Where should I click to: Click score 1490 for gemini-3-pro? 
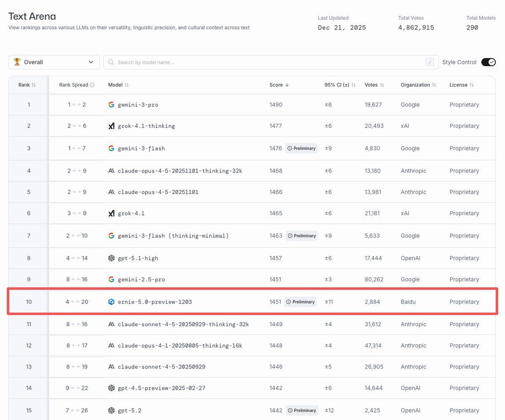pyautogui.click(x=276, y=104)
